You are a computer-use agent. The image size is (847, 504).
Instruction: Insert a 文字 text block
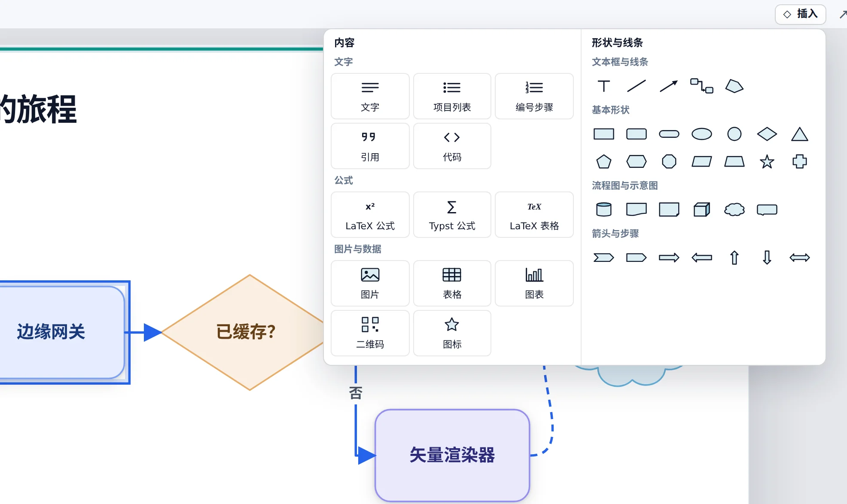370,96
